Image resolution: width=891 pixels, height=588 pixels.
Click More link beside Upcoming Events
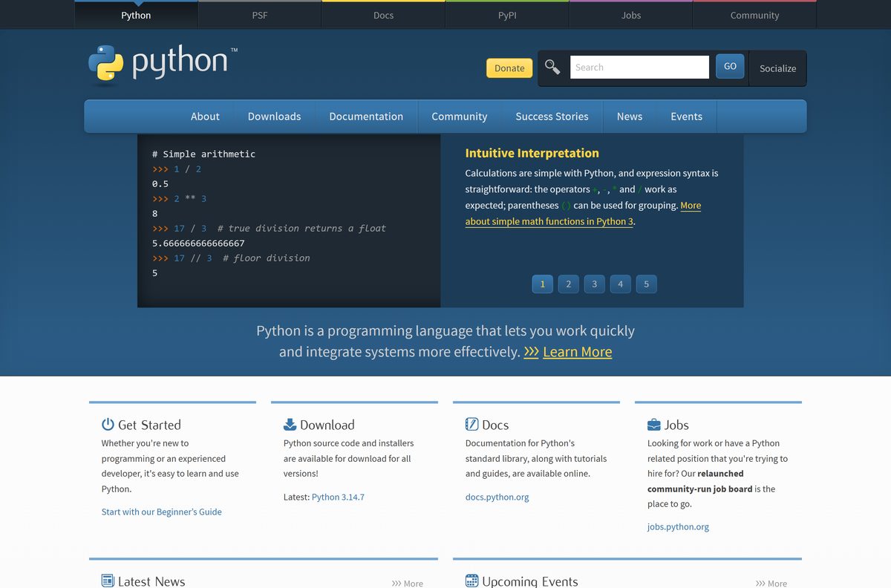(771, 584)
